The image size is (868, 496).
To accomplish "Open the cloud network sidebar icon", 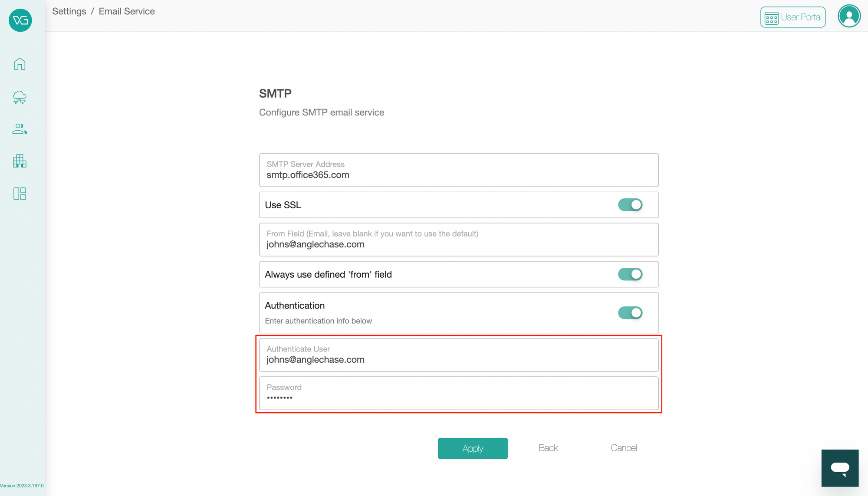I will (x=20, y=97).
